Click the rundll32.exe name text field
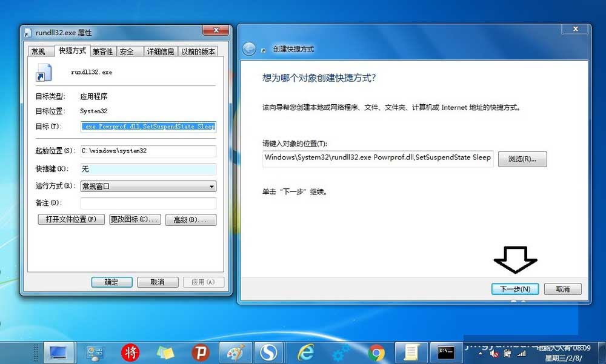The image size is (606, 364). click(x=92, y=72)
